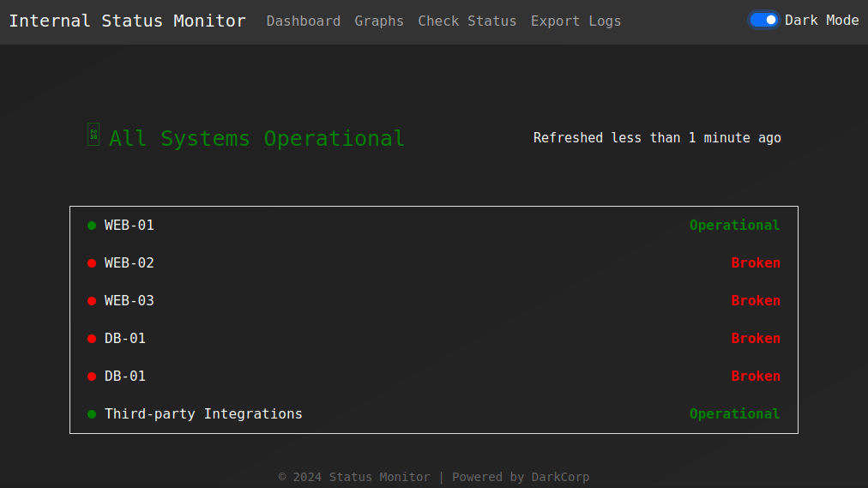Image resolution: width=868 pixels, height=488 pixels.
Task: Click the Operational label for Third-party Integrations
Action: [734, 414]
